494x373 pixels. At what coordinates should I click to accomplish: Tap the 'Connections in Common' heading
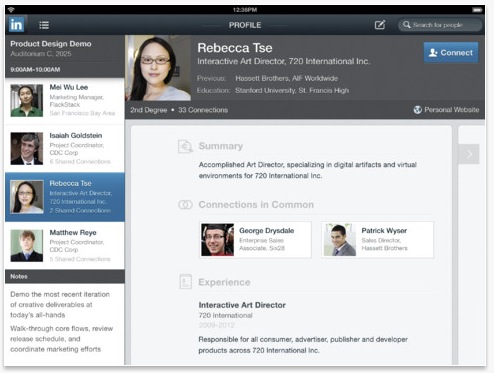point(256,204)
